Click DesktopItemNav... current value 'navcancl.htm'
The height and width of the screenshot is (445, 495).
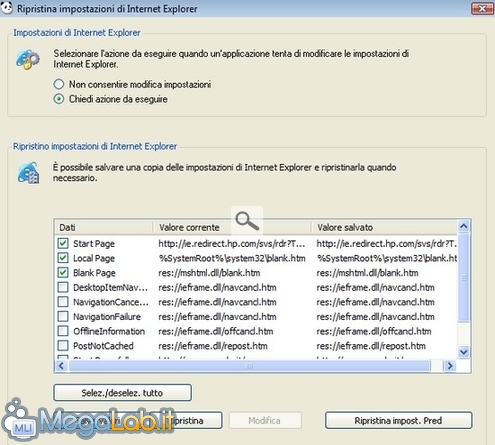(x=217, y=287)
